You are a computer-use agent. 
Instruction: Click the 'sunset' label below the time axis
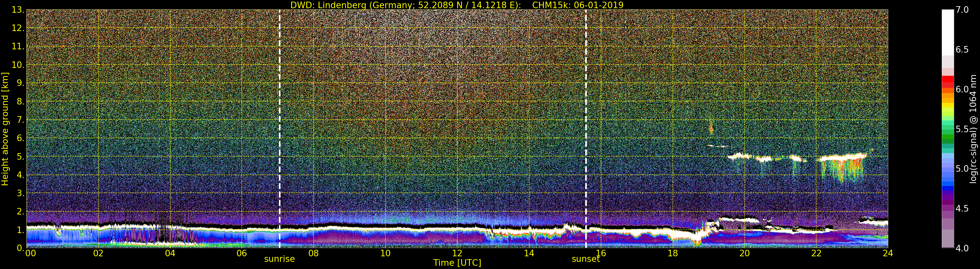tap(586, 259)
